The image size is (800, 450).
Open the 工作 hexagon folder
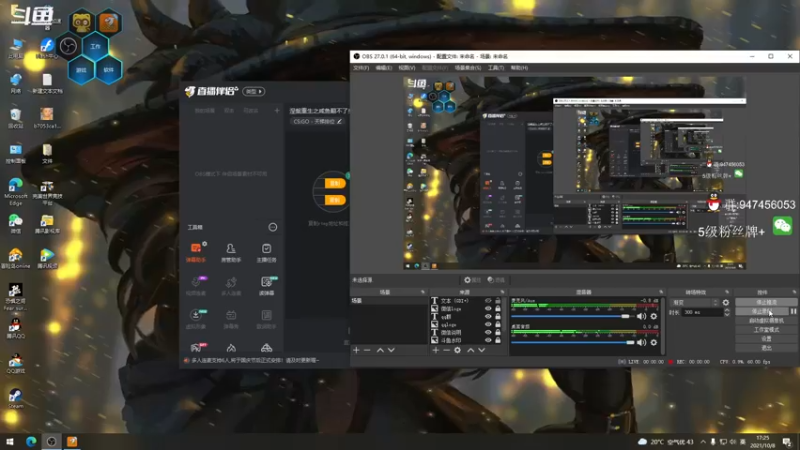pos(95,46)
